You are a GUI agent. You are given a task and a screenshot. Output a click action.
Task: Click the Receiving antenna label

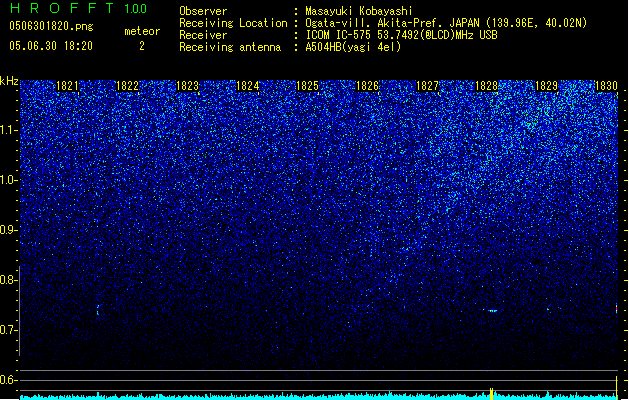pos(230,47)
